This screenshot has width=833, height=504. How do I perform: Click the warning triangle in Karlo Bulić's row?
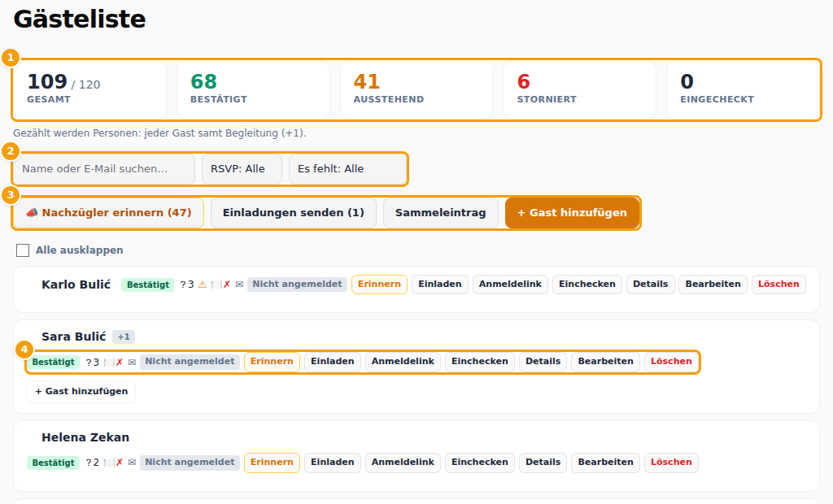tap(203, 285)
